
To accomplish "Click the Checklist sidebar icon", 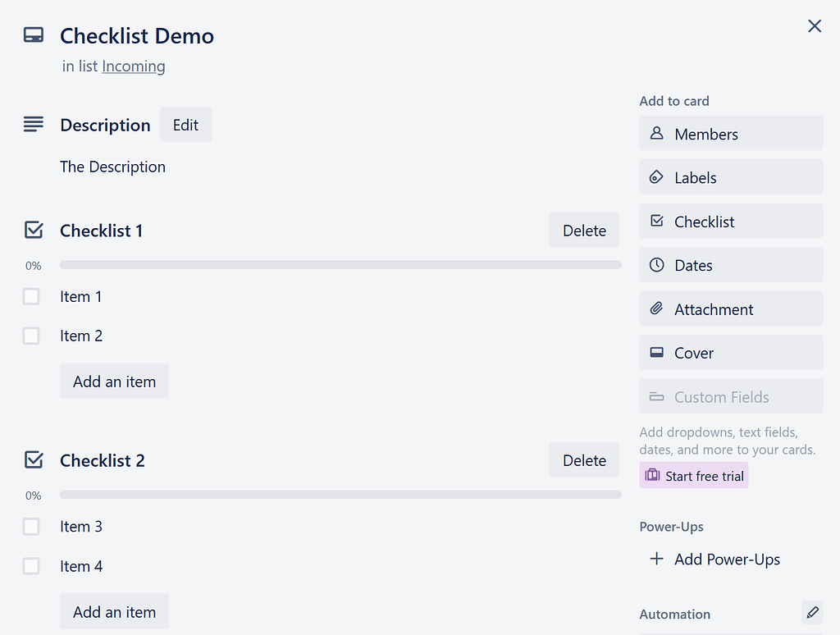I will click(x=656, y=221).
